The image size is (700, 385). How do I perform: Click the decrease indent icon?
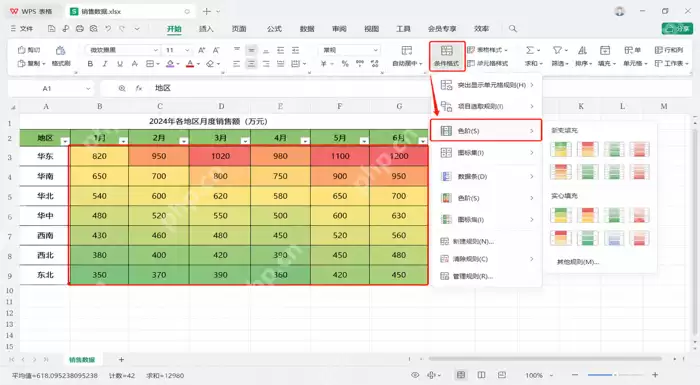(280, 50)
